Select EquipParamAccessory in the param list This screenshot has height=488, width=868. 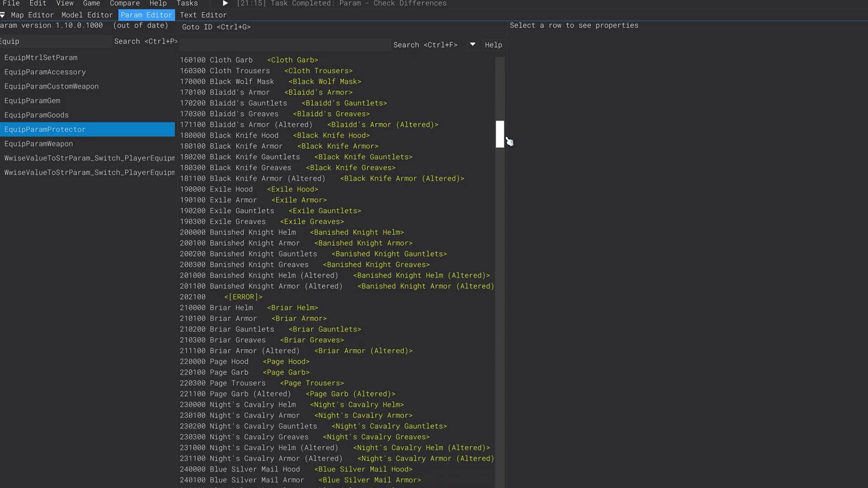pos(45,72)
